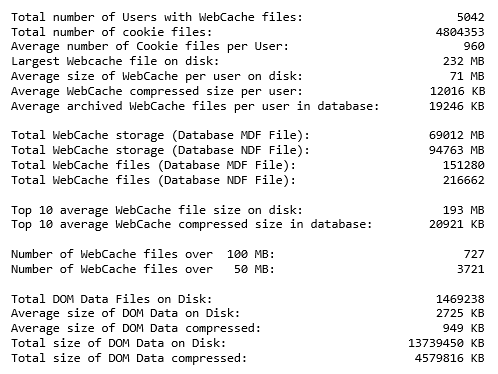Select the 20921 KB compressed size value
The height and width of the screenshot is (374, 498).
tap(457, 224)
